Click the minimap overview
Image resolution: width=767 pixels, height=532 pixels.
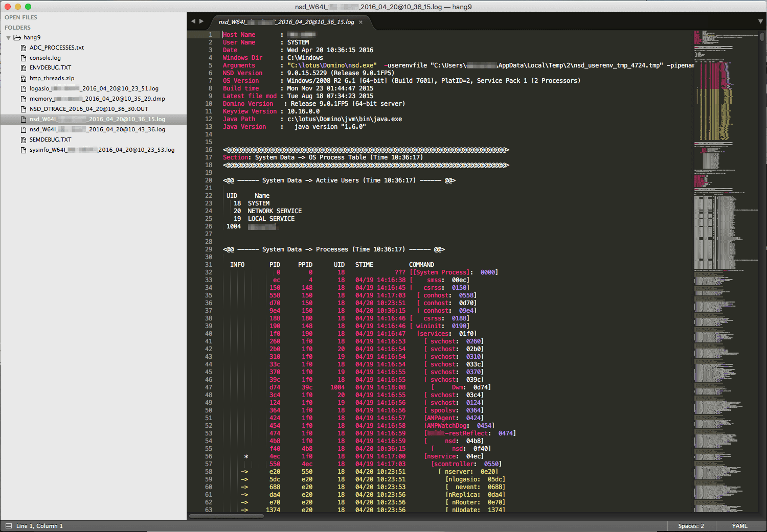pyautogui.click(x=726, y=271)
